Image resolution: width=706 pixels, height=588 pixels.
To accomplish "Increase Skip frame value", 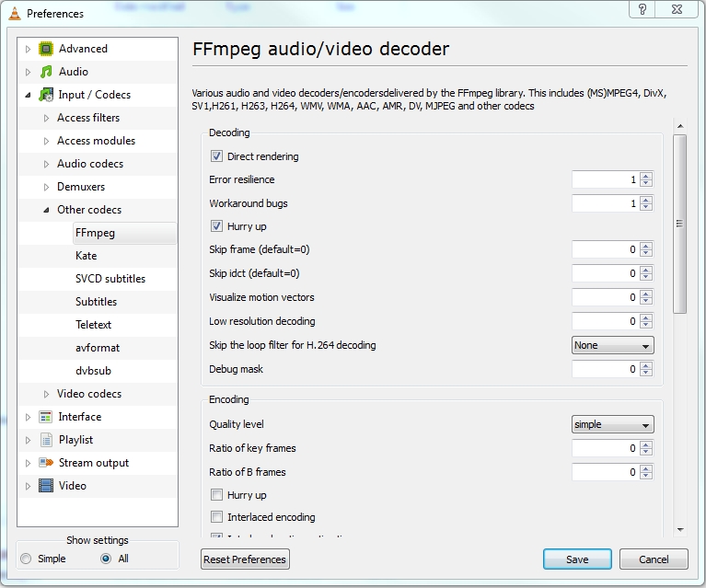I will pyautogui.click(x=646, y=246).
